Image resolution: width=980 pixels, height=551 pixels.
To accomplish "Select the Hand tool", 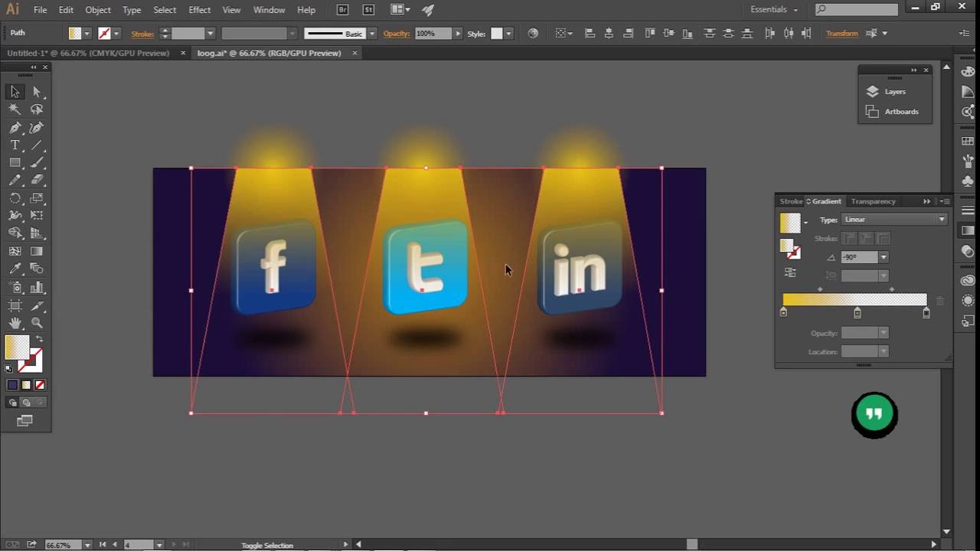I will coord(15,323).
